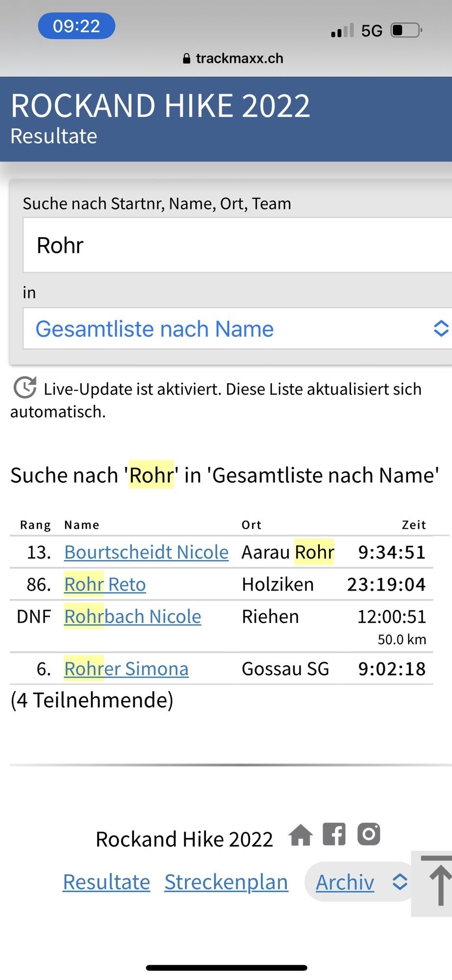Open the Resultate footer link
Image resolution: width=452 pixels, height=980 pixels.
point(106,882)
